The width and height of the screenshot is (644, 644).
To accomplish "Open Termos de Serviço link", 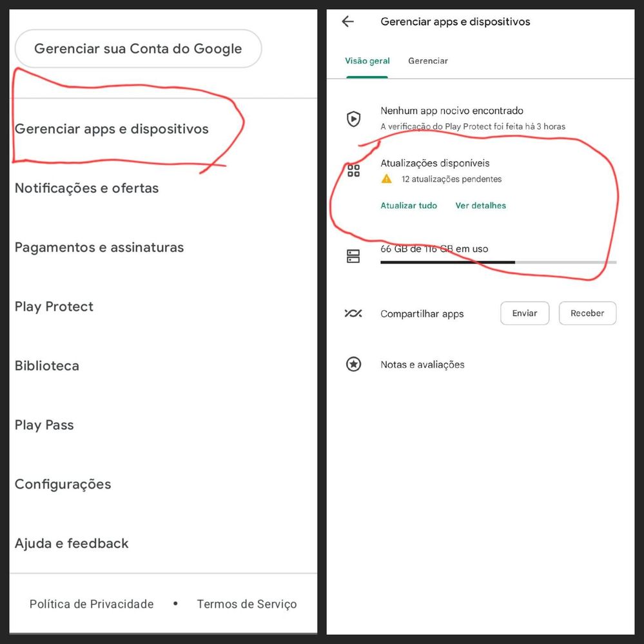I will pos(247,604).
